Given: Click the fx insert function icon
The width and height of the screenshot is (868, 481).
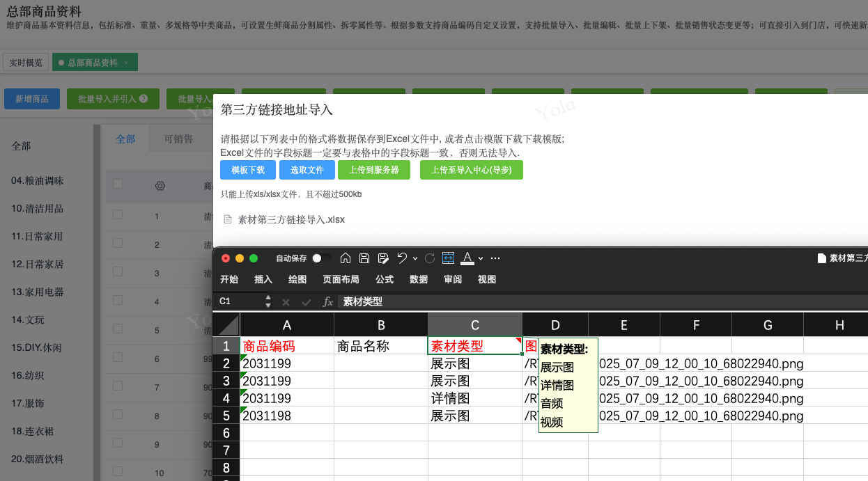Looking at the screenshot, I should pyautogui.click(x=328, y=302).
